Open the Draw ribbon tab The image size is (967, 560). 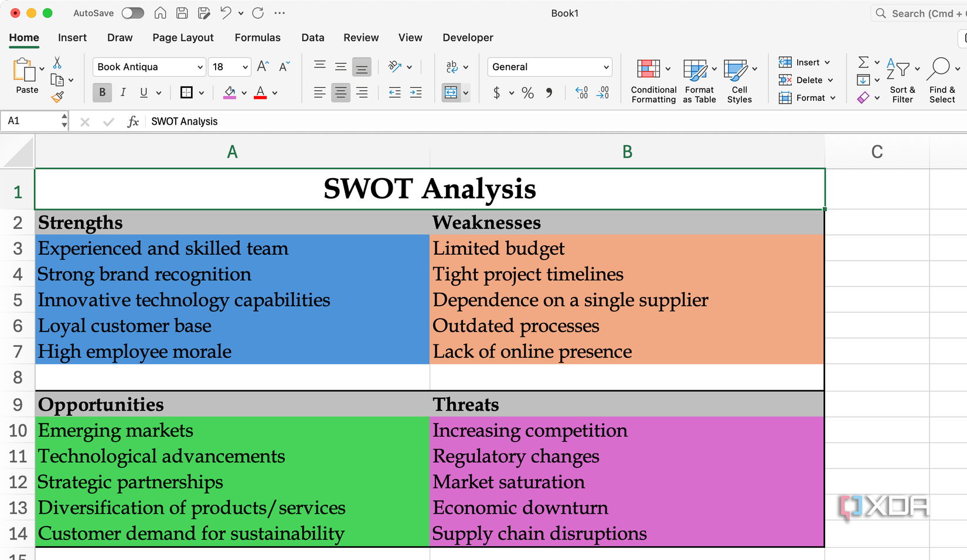click(120, 37)
